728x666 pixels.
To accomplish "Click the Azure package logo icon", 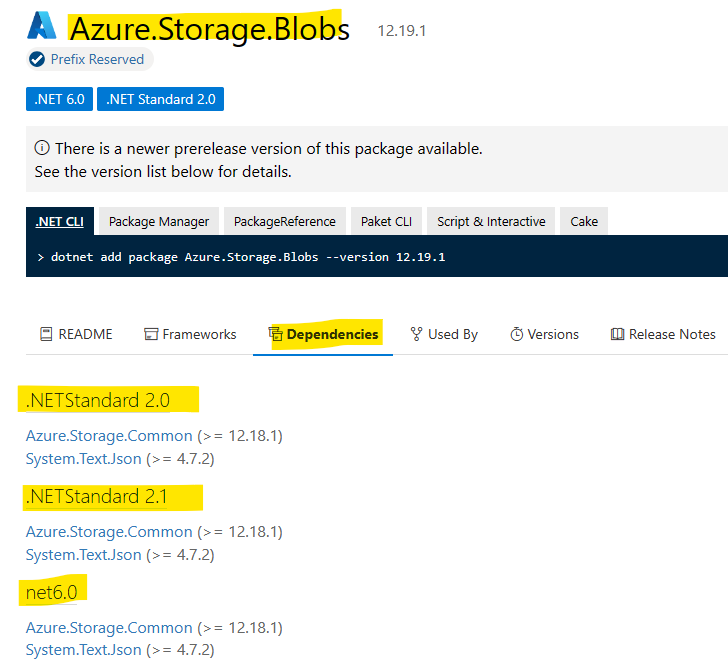I will pyautogui.click(x=42, y=26).
